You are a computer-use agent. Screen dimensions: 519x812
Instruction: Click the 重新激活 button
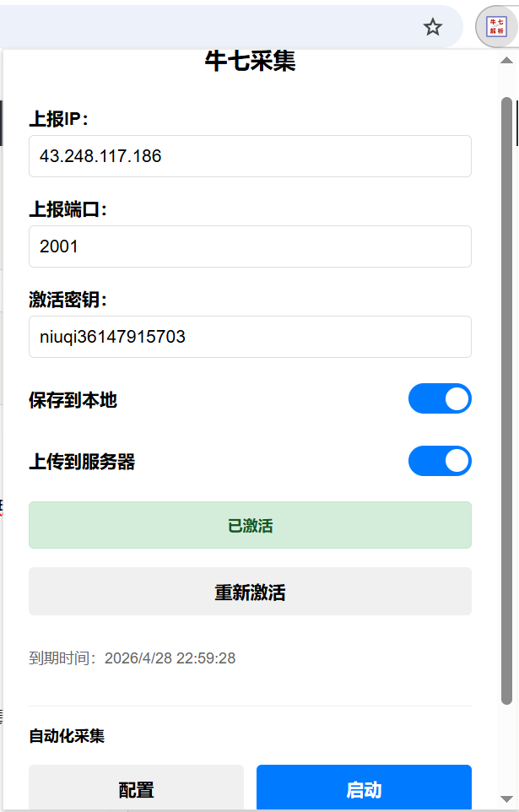(x=250, y=592)
